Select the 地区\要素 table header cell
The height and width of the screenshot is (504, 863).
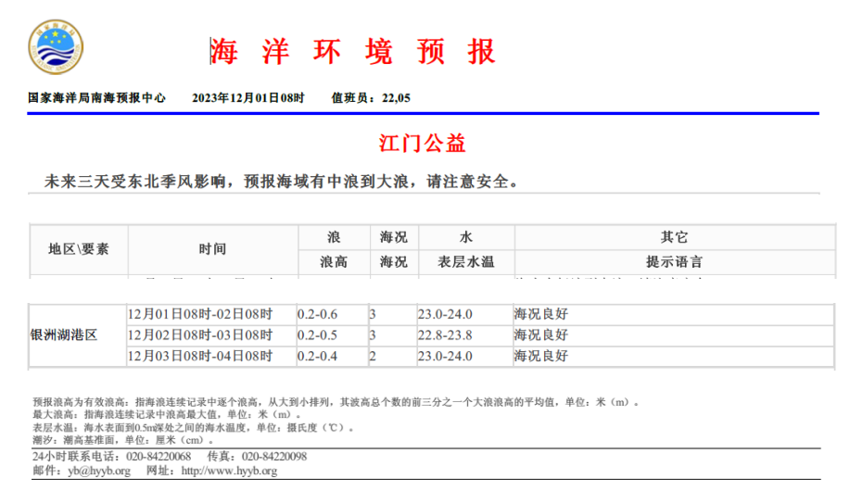pos(79,249)
